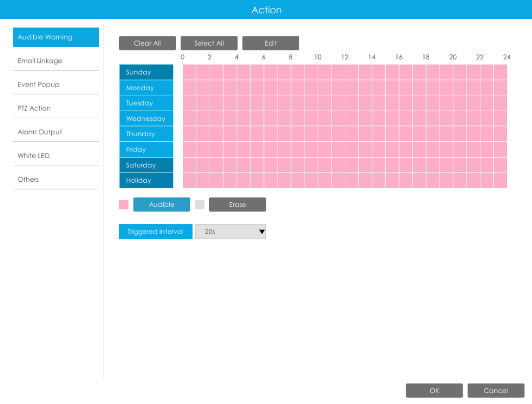Open the White LED tab
This screenshot has height=404, width=532.
coord(56,156)
